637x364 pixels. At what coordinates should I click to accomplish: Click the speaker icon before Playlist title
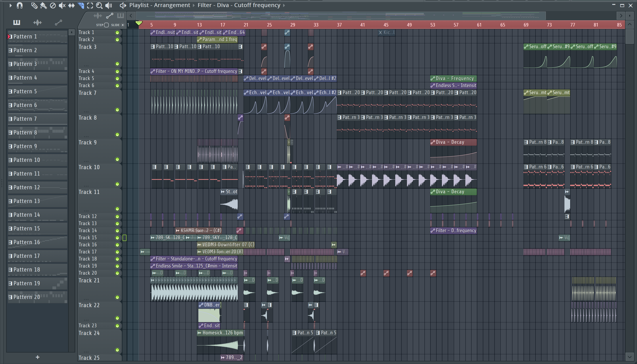click(123, 5)
